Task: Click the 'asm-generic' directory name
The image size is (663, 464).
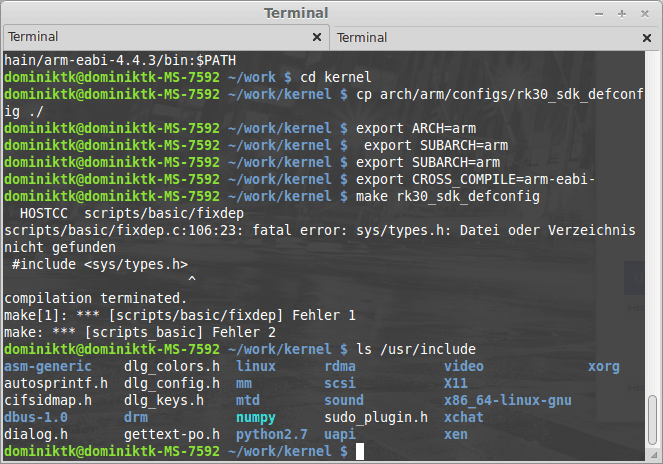Action: (x=48, y=367)
